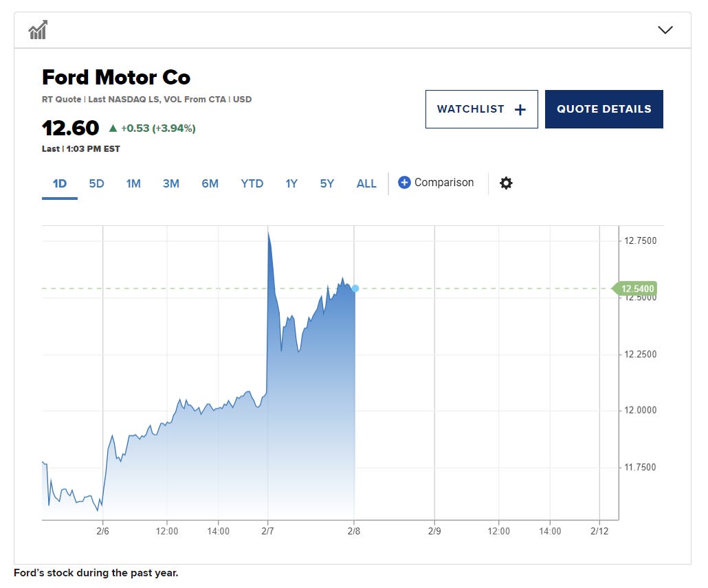The width and height of the screenshot is (708, 588).
Task: Click the green 12.5400 price label
Action: tap(637, 289)
